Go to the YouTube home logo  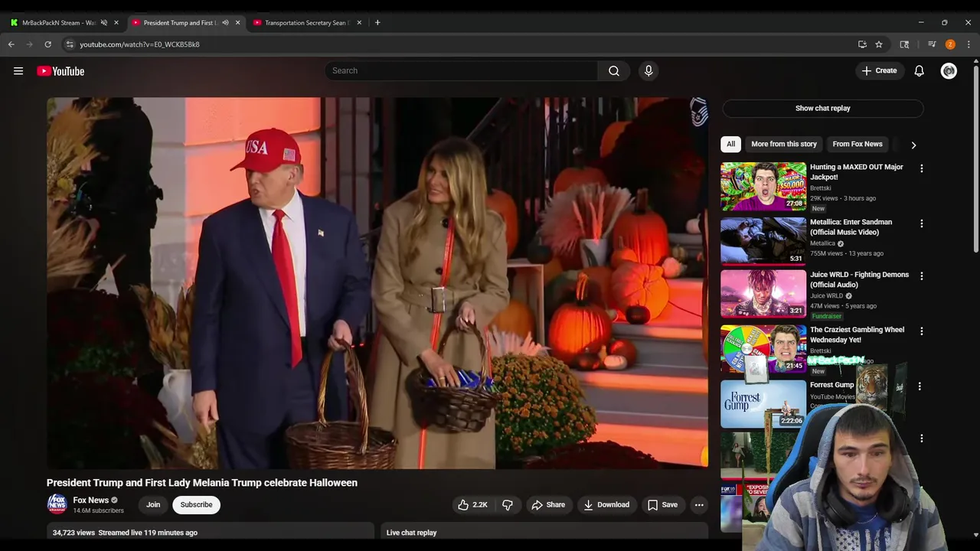coord(60,71)
